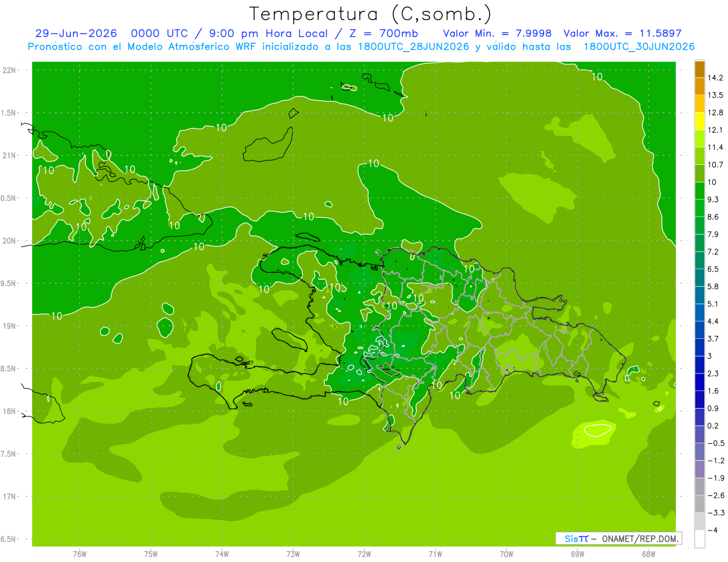Click the "21N" latitude label
Viewport: 728px width, 562px height.
coord(10,155)
